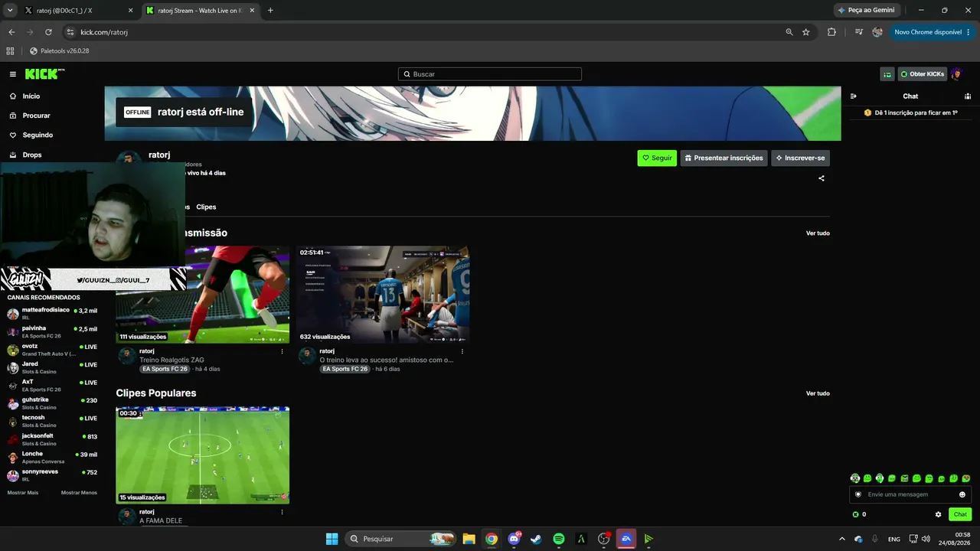Open the taskbar clock and date
This screenshot has height=551, width=980.
click(955, 539)
